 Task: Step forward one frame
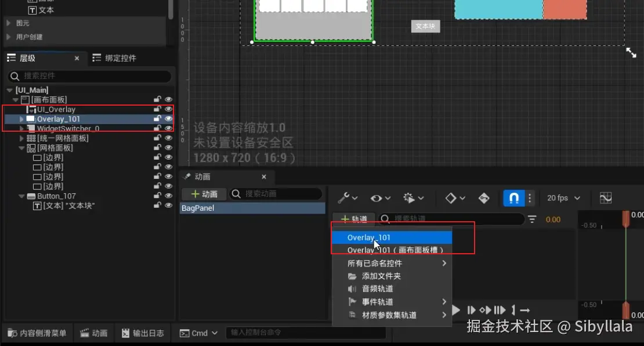click(x=471, y=310)
